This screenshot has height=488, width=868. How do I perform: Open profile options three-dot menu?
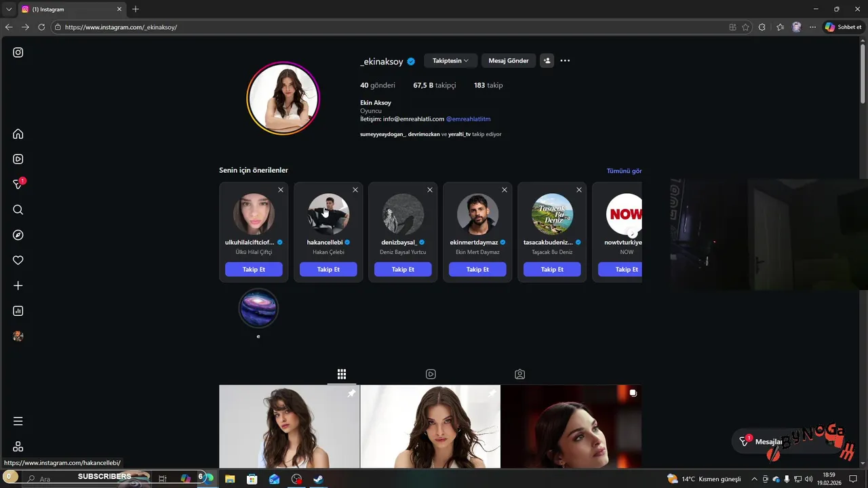pos(565,60)
